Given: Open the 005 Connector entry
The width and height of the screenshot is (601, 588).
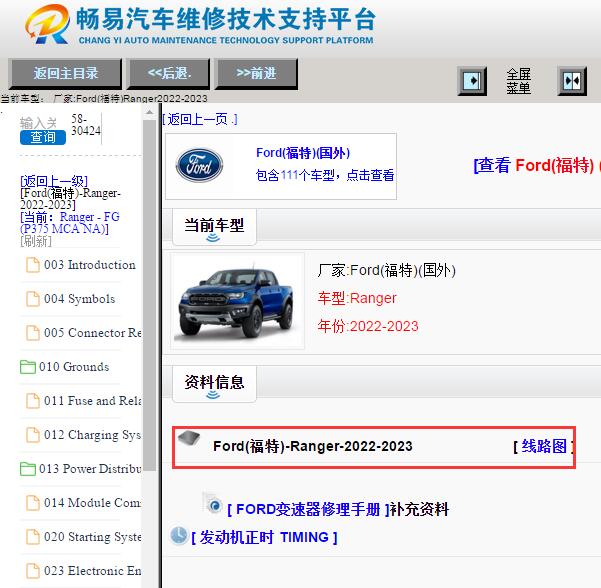Looking at the screenshot, I should (92, 333).
